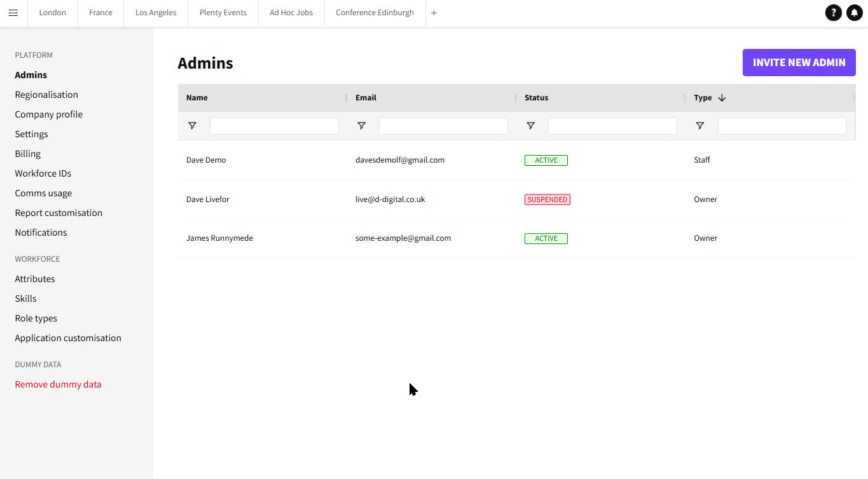
Task: Focus the Name filter input
Action: pyautogui.click(x=274, y=126)
